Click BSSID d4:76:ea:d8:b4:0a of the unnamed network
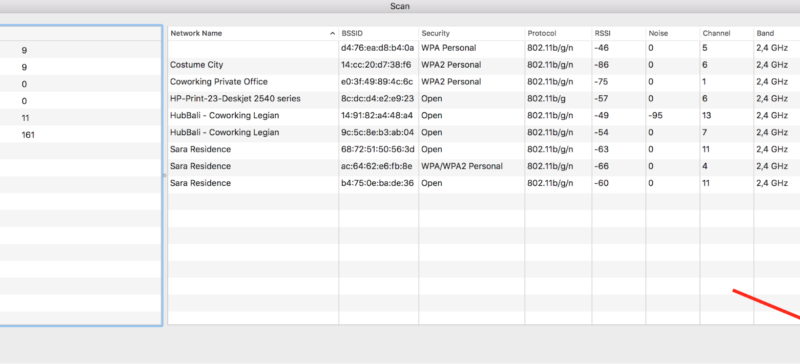The image size is (800, 364). (x=378, y=48)
